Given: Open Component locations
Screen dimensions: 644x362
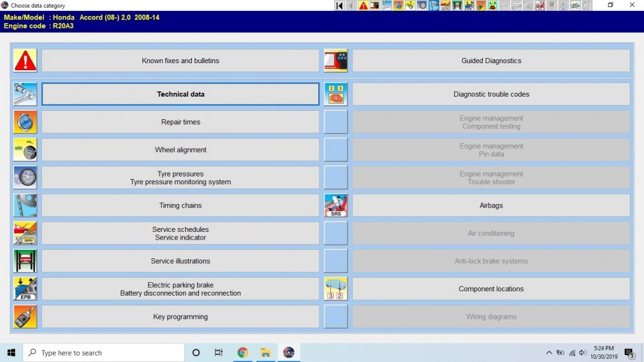Looking at the screenshot, I should 491,289.
